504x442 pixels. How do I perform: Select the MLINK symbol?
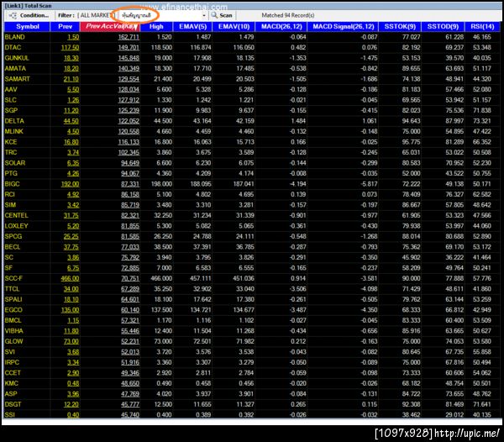click(13, 131)
